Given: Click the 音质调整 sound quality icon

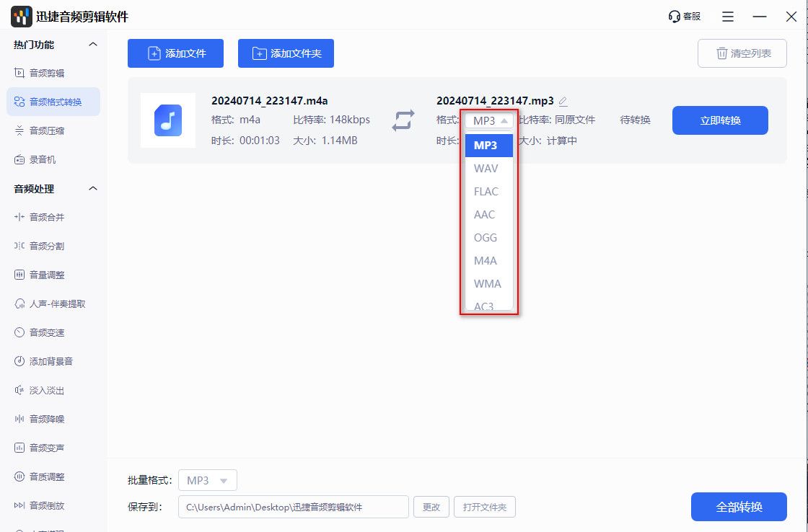Looking at the screenshot, I should point(19,477).
